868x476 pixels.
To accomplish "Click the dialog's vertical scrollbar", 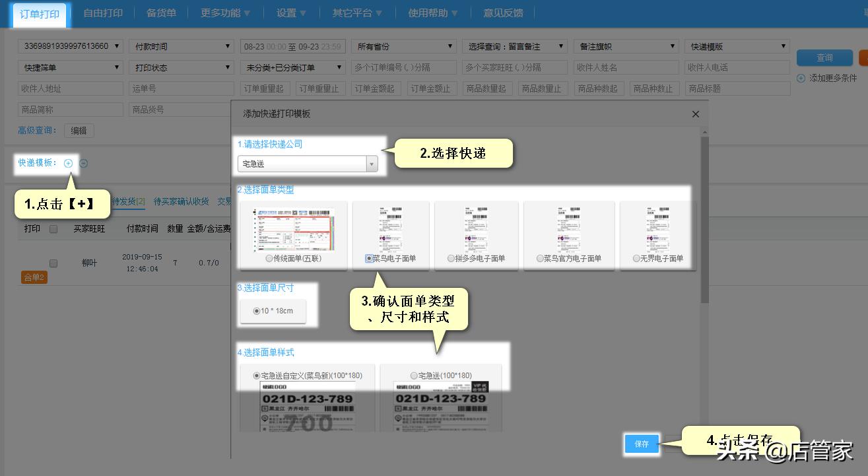I will 704,218.
